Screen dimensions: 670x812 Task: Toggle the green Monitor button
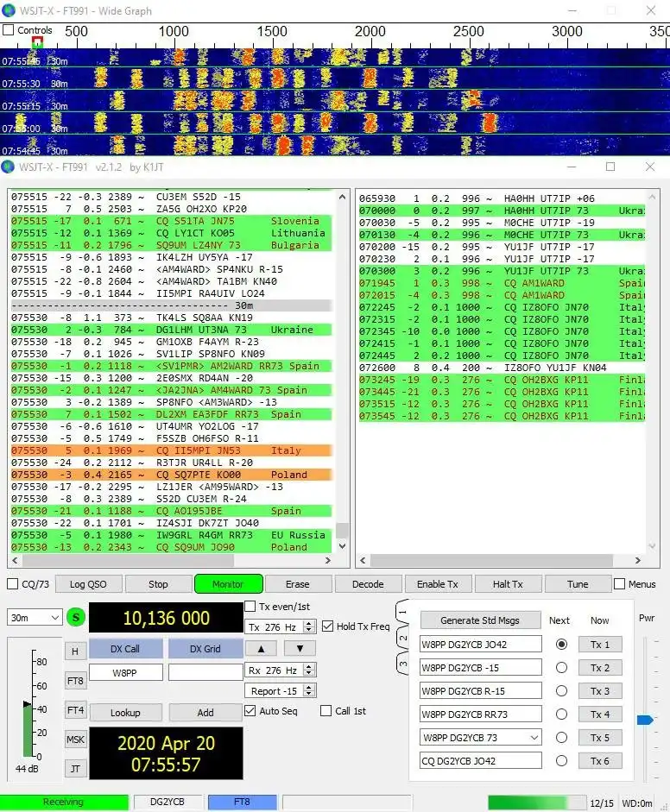228,584
